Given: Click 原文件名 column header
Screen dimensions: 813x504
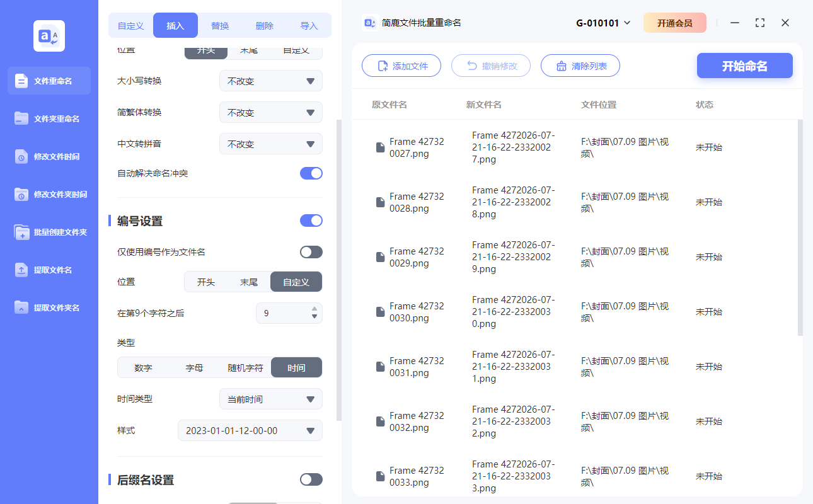Looking at the screenshot, I should pos(389,105).
